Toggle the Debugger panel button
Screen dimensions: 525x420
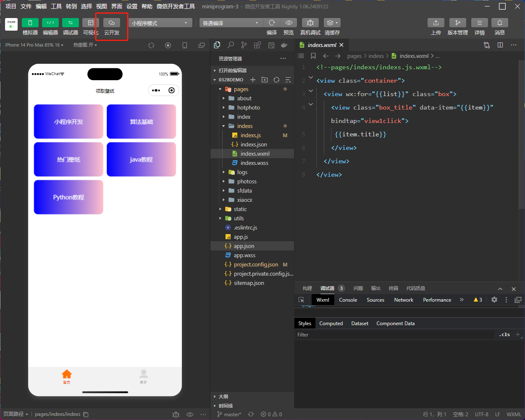click(x=70, y=23)
